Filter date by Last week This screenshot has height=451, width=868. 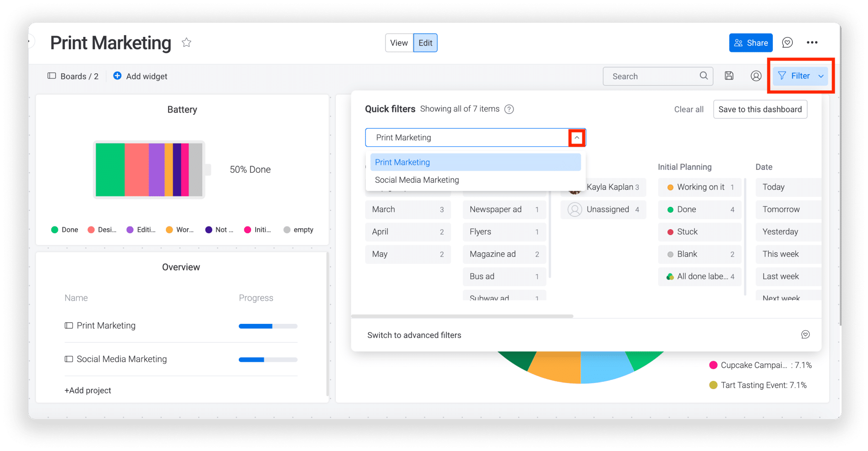point(788,277)
